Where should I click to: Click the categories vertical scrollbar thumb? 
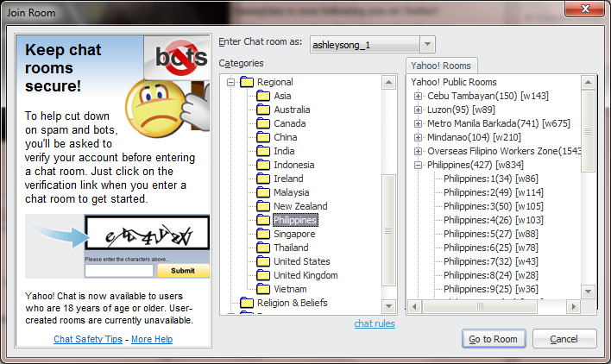pos(388,230)
